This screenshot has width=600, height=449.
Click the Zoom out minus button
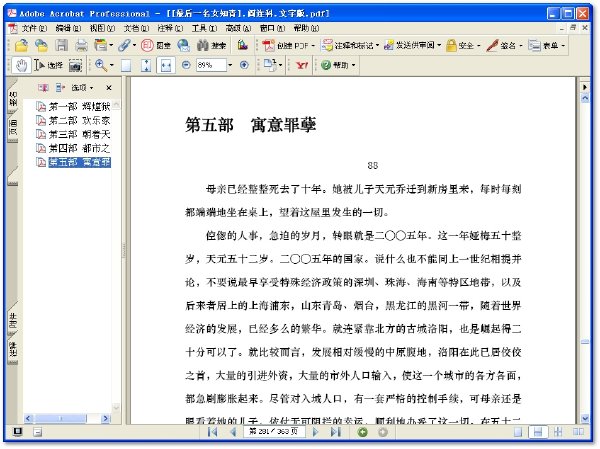pos(186,65)
